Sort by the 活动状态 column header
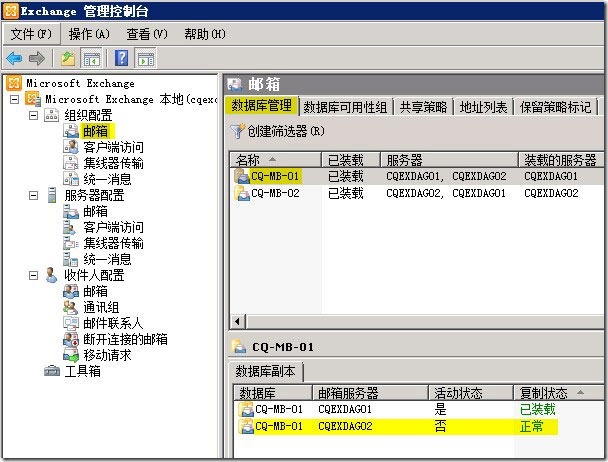The width and height of the screenshot is (608, 462). click(471, 393)
